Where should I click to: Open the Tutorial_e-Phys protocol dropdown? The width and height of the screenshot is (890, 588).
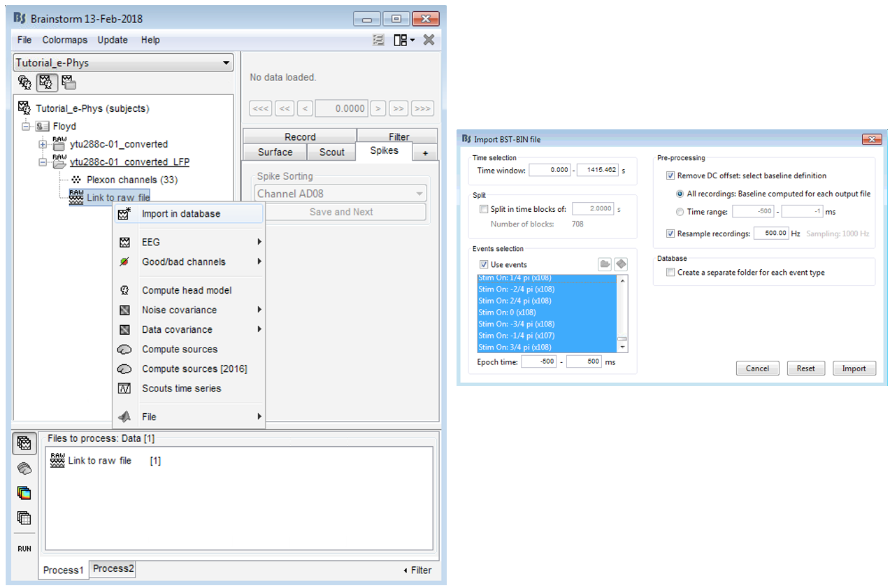[x=123, y=62]
